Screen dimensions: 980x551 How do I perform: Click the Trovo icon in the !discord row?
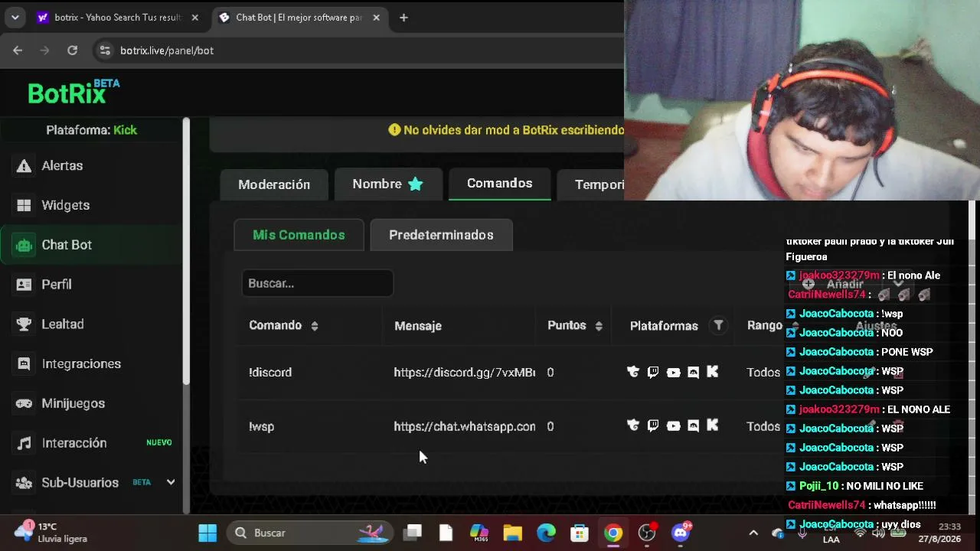click(x=633, y=372)
